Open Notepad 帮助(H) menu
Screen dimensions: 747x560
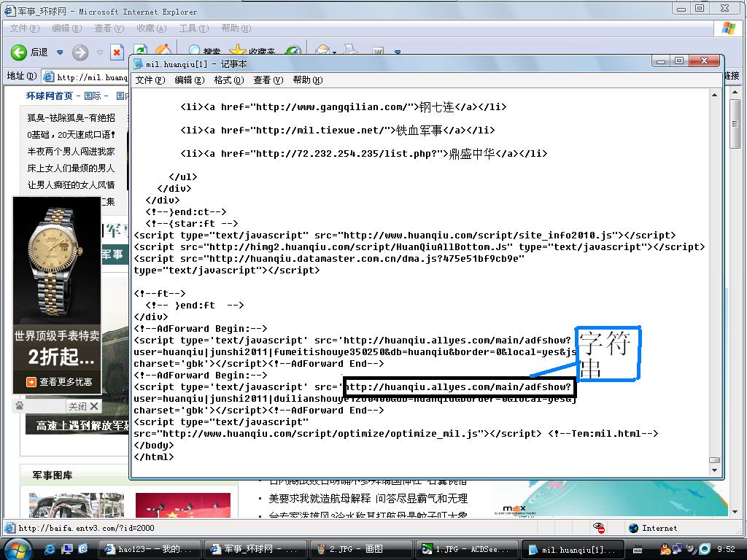tap(308, 80)
